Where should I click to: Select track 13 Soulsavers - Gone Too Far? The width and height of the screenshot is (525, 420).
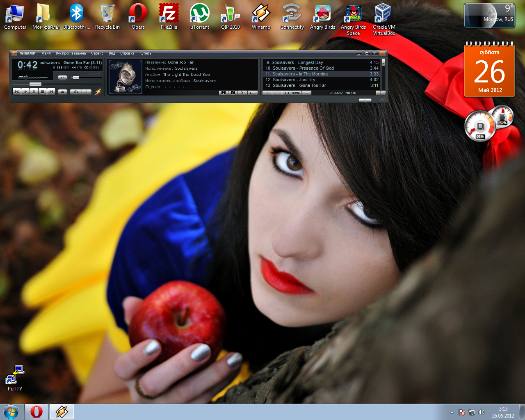(x=321, y=85)
